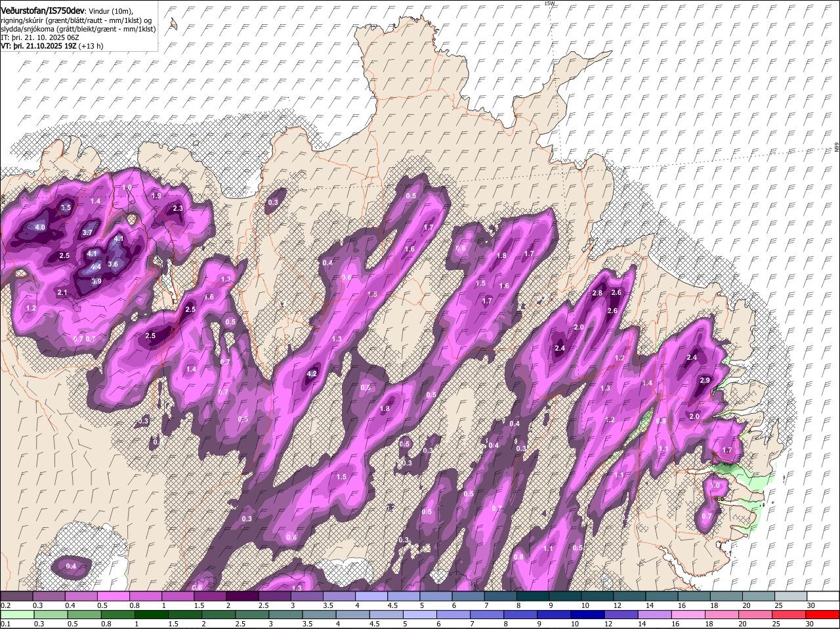The image size is (840, 629).
Task: Select the VT valid time line 19Z (+13 h)
Action: tap(52, 46)
